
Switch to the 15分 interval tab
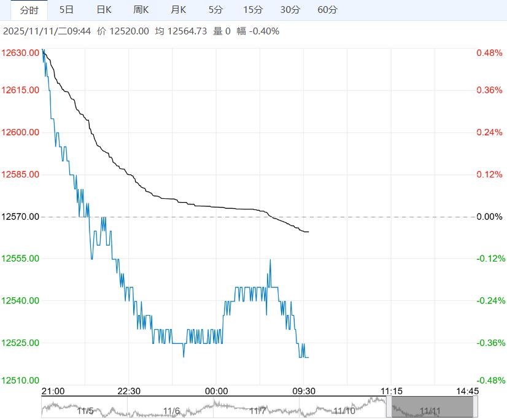tap(253, 10)
